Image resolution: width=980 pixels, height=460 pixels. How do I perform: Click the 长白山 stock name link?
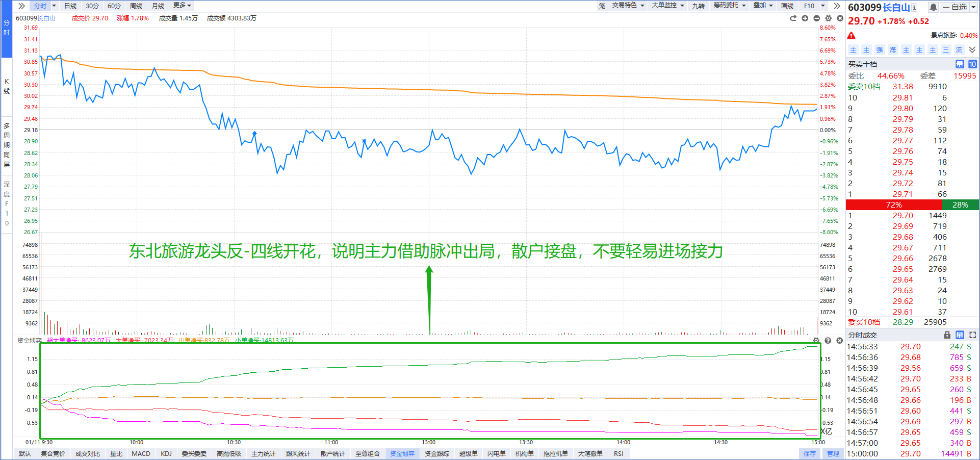(x=896, y=7)
